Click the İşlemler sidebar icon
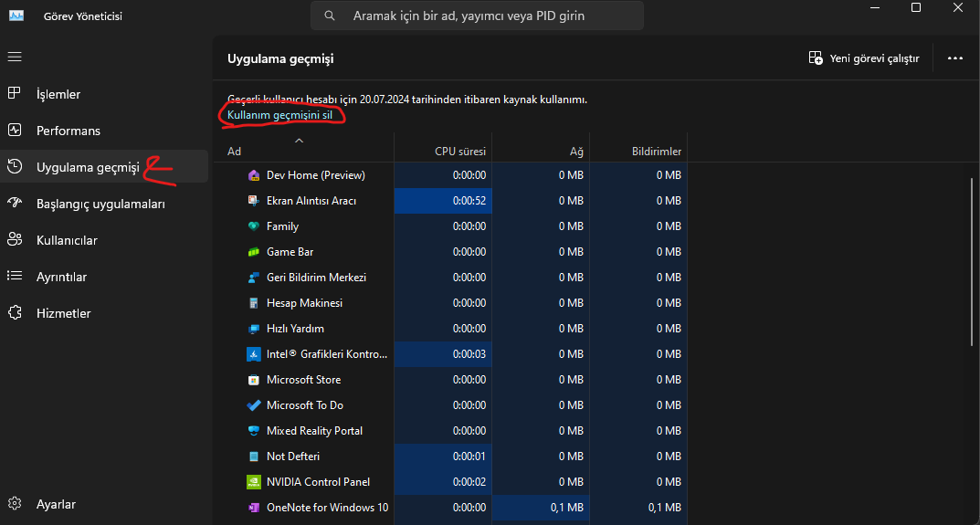The height and width of the screenshot is (525, 980). coord(15,94)
